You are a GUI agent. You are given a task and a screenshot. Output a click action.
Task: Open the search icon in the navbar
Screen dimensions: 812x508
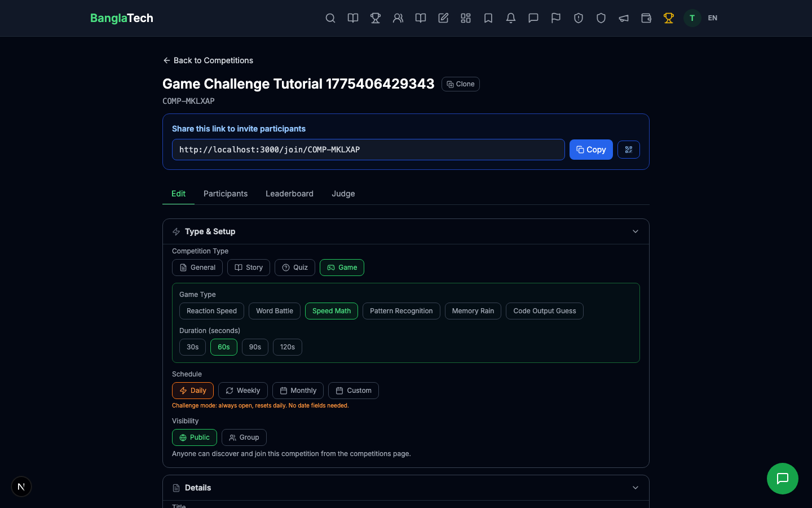(330, 18)
